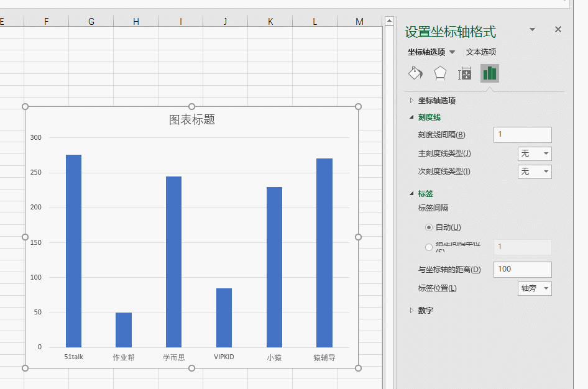Screen dimensions: 588x389
Task: Open the 填充与线条 paint bucket icon
Action: coord(415,73)
